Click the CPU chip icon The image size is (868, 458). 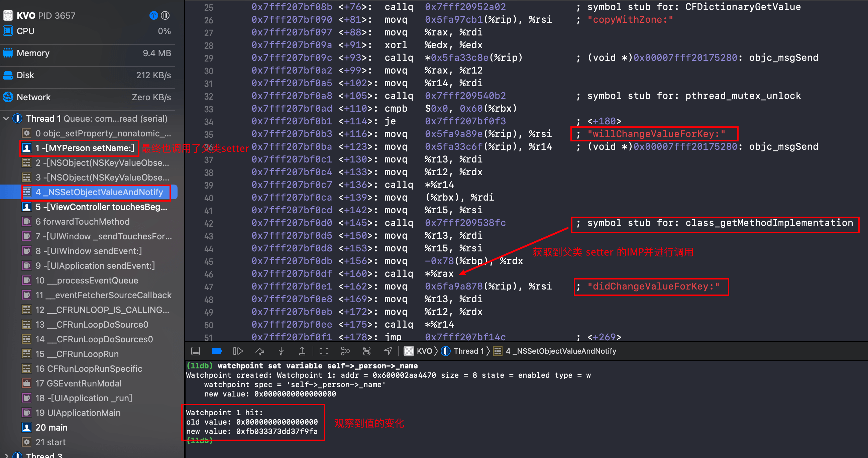[8, 31]
